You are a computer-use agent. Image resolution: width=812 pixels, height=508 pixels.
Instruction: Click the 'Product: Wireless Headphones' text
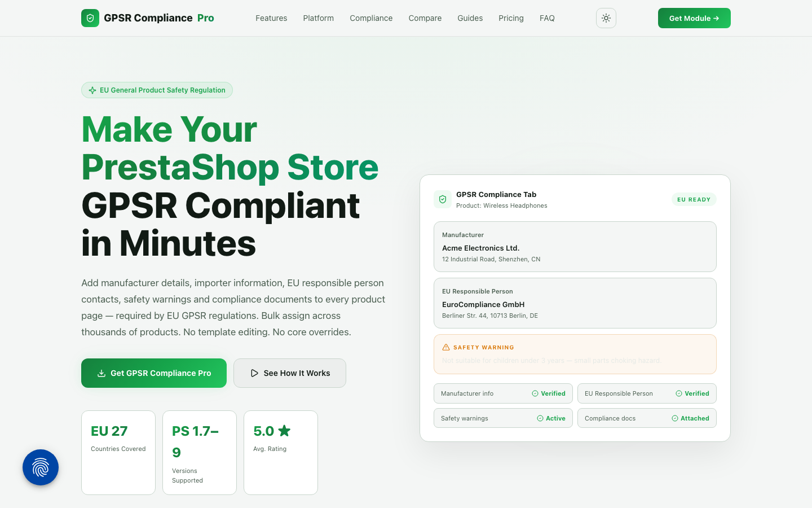click(502, 205)
